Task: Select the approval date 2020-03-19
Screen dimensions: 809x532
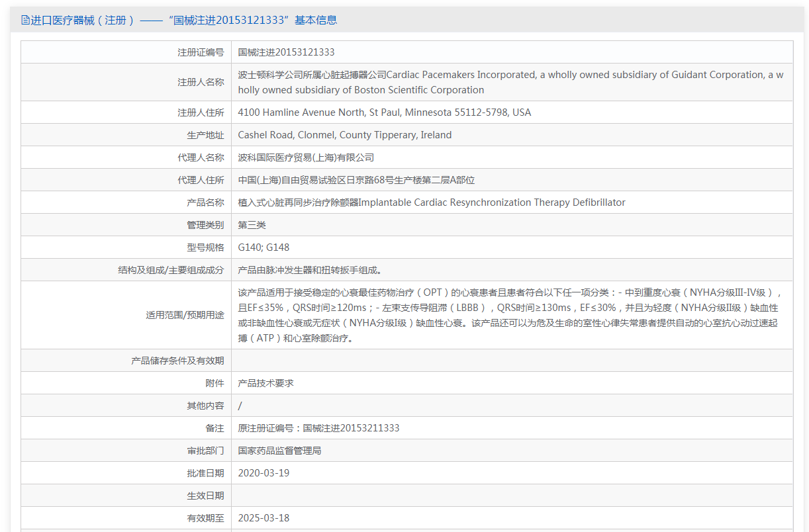Action: coord(263,473)
